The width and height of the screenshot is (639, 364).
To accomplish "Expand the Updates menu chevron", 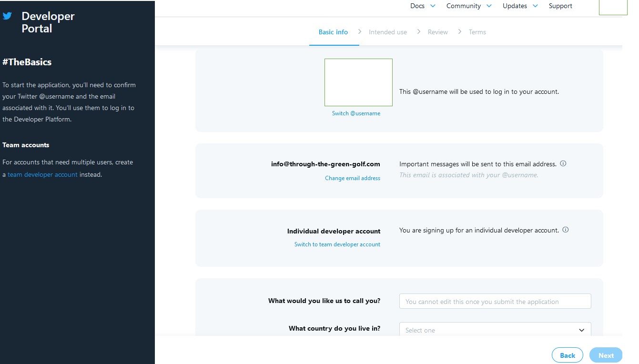I will click(x=535, y=6).
